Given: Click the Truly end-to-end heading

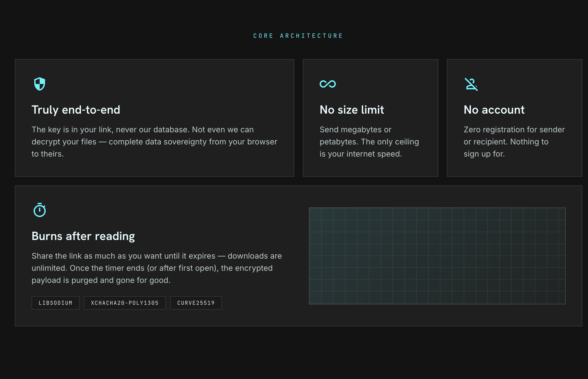Looking at the screenshot, I should (76, 110).
